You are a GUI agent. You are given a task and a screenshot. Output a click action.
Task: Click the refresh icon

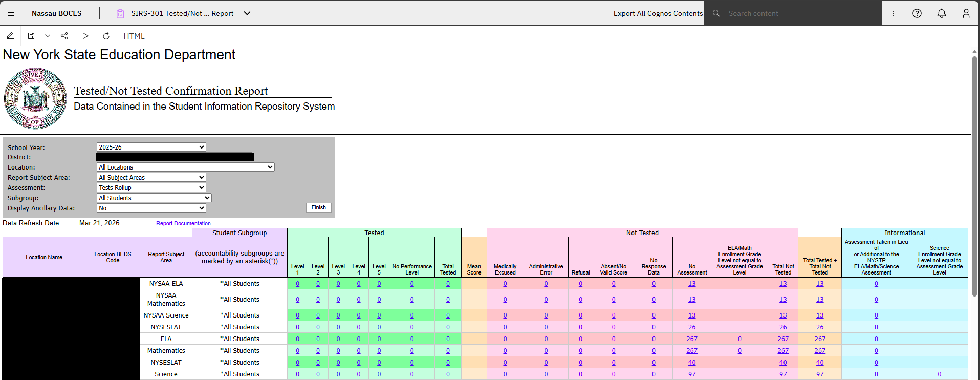(x=106, y=36)
